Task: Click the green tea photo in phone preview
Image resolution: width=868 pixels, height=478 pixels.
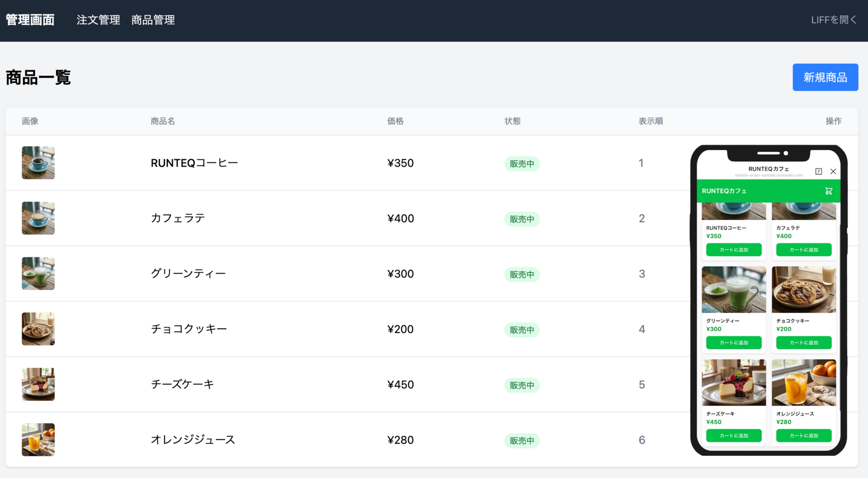Action: 733,289
